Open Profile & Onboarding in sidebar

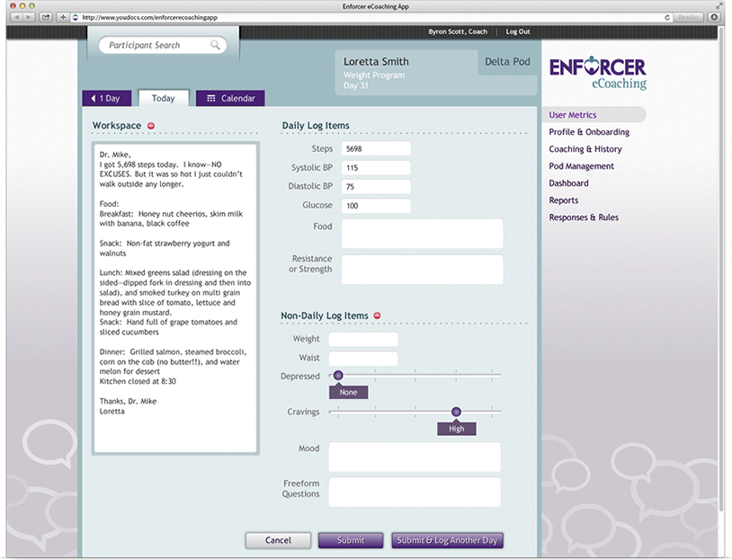click(x=589, y=132)
